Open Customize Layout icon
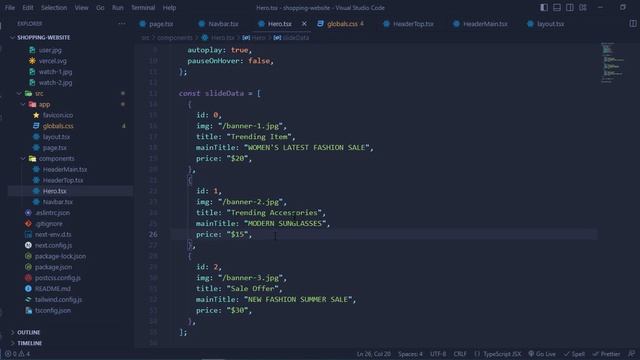This screenshot has width=640, height=360. pyautogui.click(x=583, y=8)
